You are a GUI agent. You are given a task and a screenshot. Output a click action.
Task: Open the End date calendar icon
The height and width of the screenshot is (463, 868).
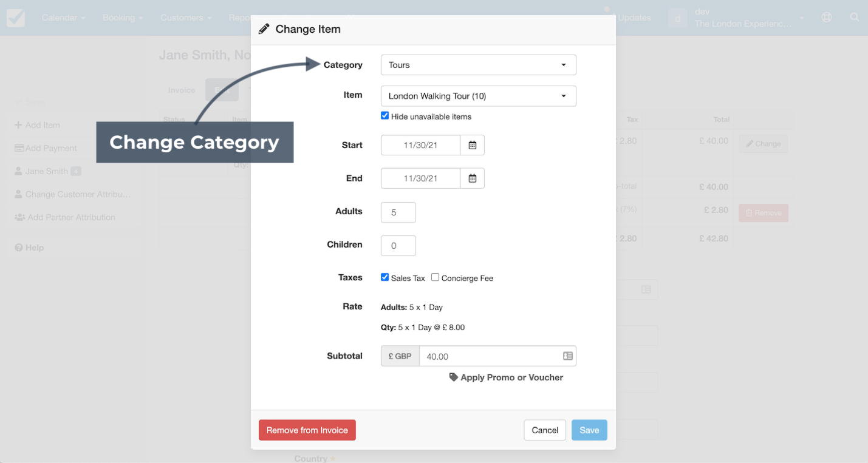coord(473,178)
